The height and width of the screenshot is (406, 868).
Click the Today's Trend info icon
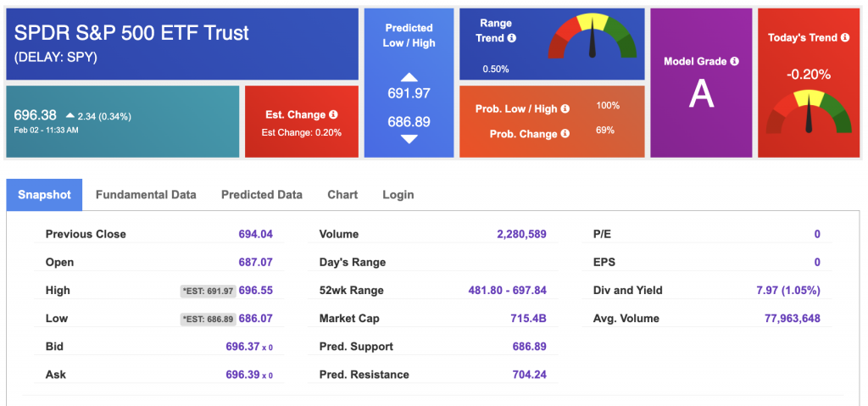click(x=845, y=37)
